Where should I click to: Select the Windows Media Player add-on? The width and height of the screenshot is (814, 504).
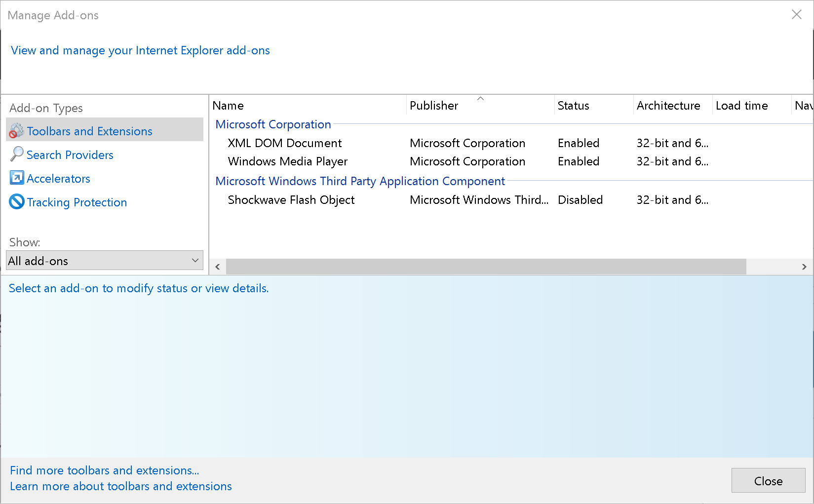click(x=288, y=161)
